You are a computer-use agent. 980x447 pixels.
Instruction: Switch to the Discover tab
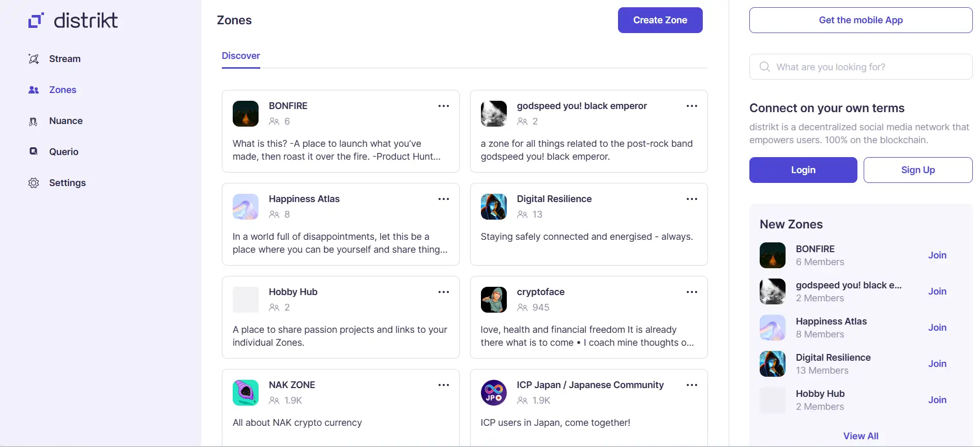tap(241, 56)
